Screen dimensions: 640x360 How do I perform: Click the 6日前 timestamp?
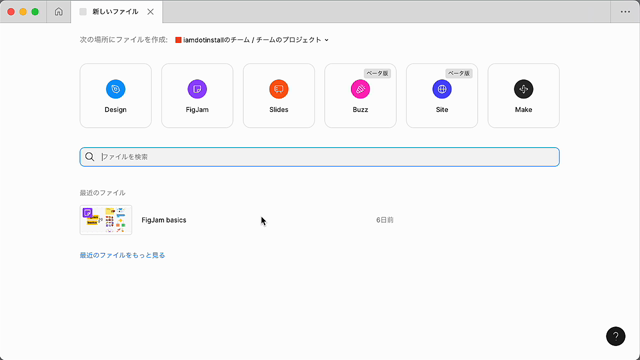point(385,220)
